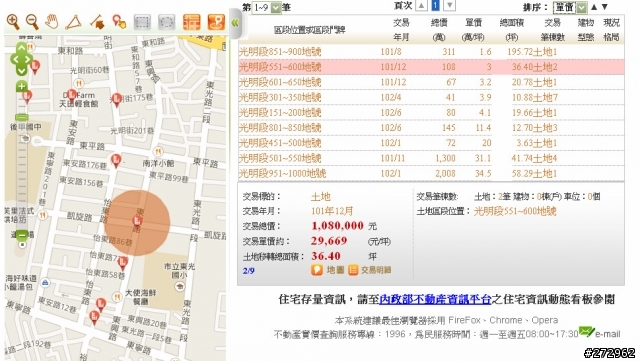Open the 第 1~9 筆 record range dropdown
This screenshot has height=361, width=640.
pyautogui.click(x=267, y=7)
